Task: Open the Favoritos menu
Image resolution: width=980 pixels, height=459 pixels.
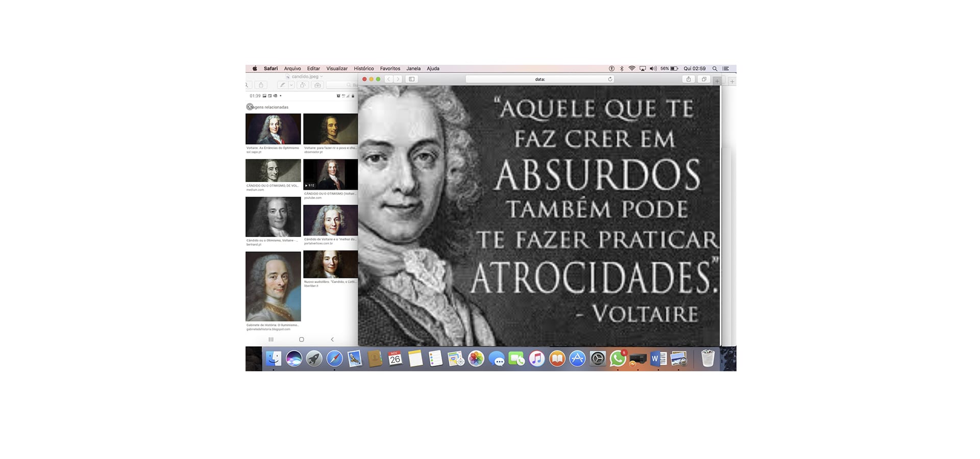Action: coord(390,68)
